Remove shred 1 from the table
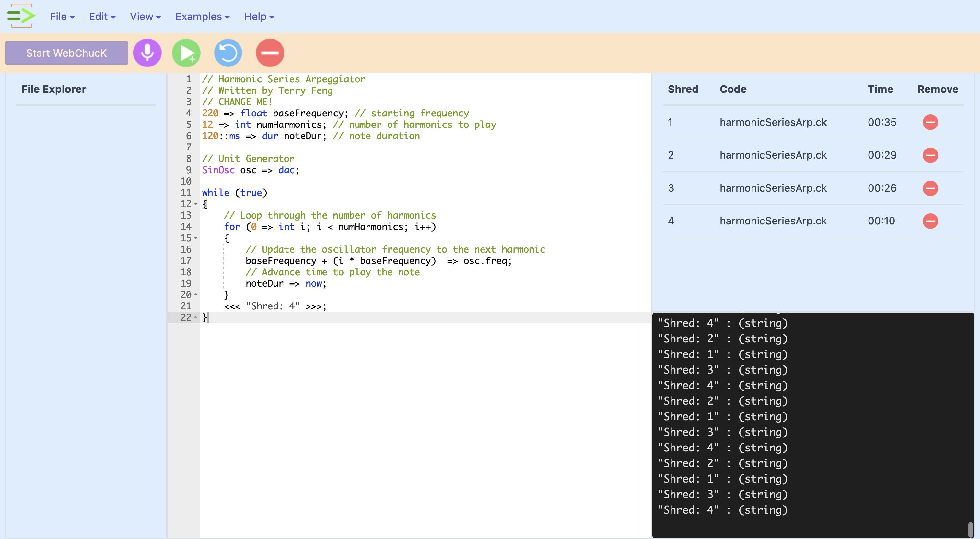The height and width of the screenshot is (539, 980). pyautogui.click(x=930, y=122)
